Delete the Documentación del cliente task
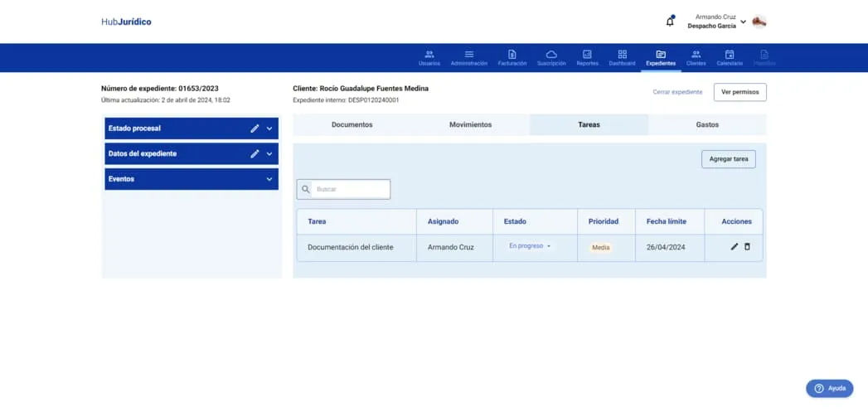 tap(747, 247)
